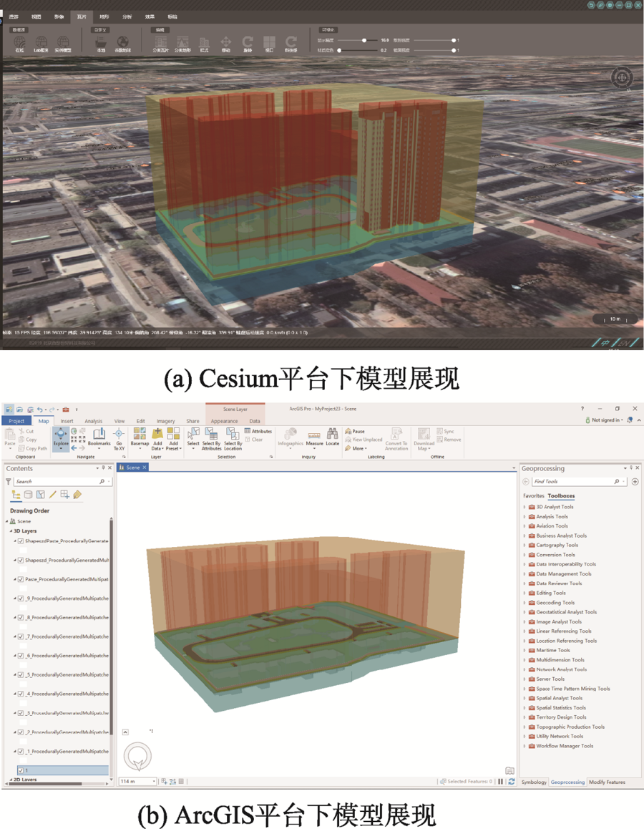Screen dimensions: 644x829
Task: Switch to the Insert ribbon tab
Action: tap(67, 422)
